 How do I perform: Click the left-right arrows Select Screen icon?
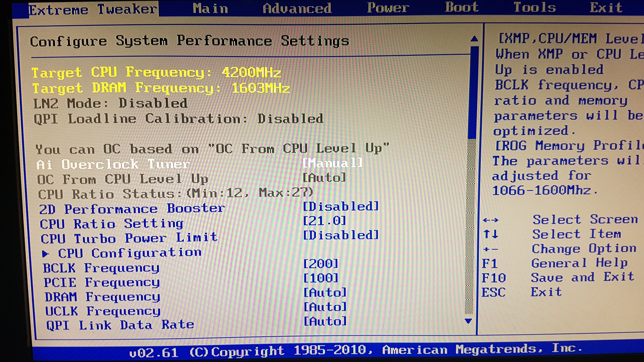491,220
